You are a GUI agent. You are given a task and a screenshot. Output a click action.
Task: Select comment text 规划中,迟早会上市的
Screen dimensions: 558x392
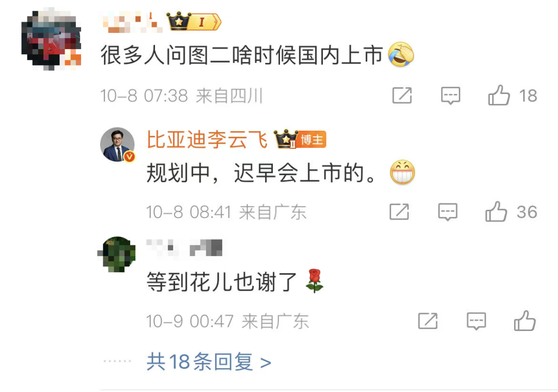261,173
